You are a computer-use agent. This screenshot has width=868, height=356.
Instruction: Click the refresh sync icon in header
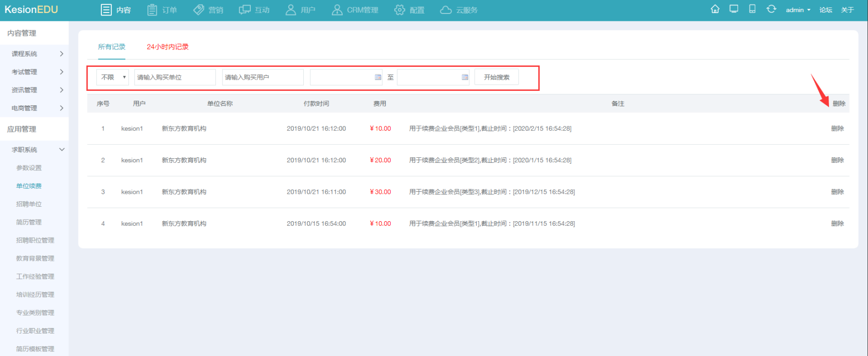[x=771, y=9]
